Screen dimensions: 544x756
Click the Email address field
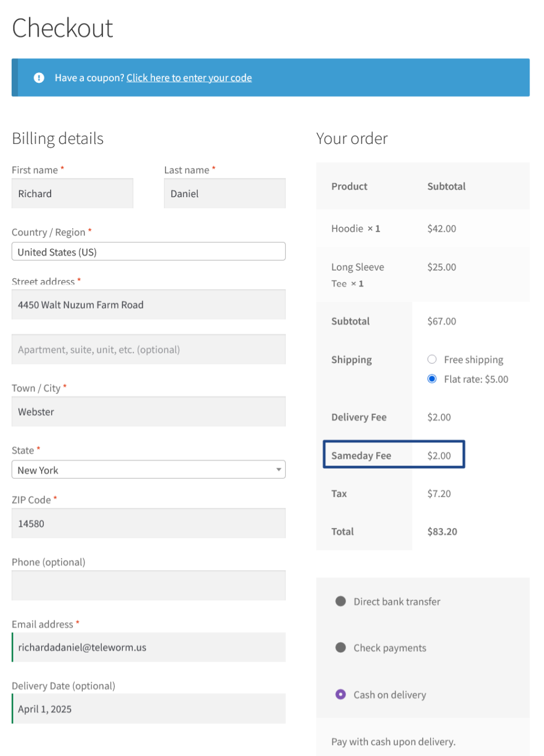pos(148,648)
